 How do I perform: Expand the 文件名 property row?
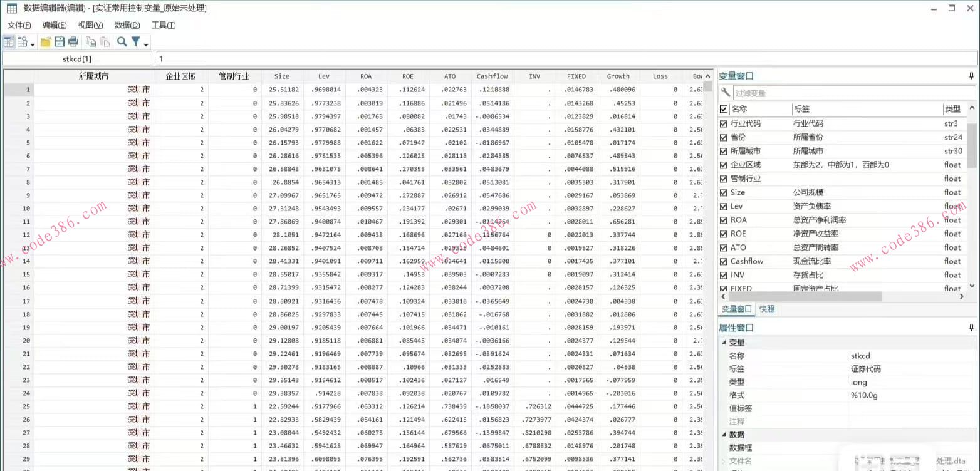(x=724, y=462)
